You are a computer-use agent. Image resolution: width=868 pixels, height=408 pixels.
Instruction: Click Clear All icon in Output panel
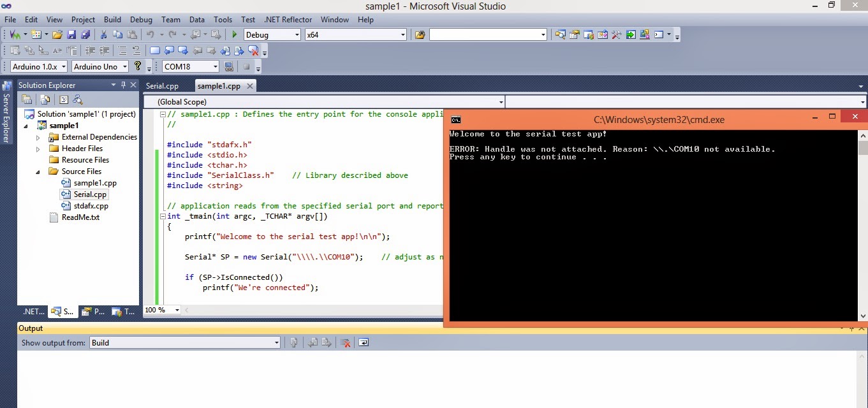(x=346, y=342)
